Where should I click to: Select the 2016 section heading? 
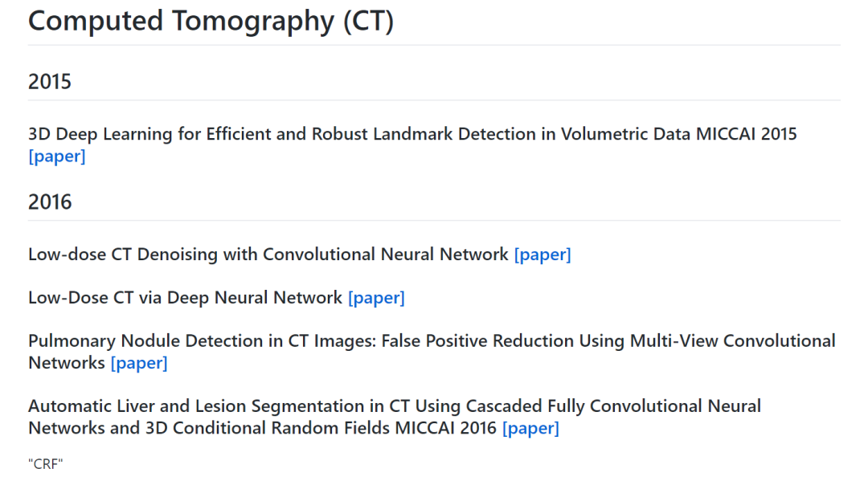coord(50,202)
